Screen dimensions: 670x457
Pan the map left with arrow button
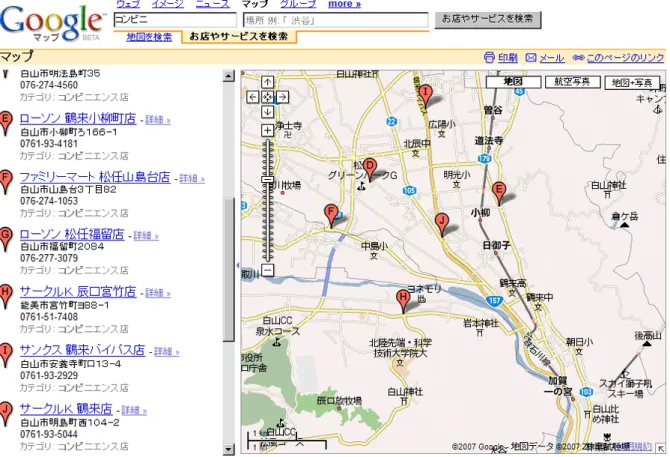pos(253,97)
